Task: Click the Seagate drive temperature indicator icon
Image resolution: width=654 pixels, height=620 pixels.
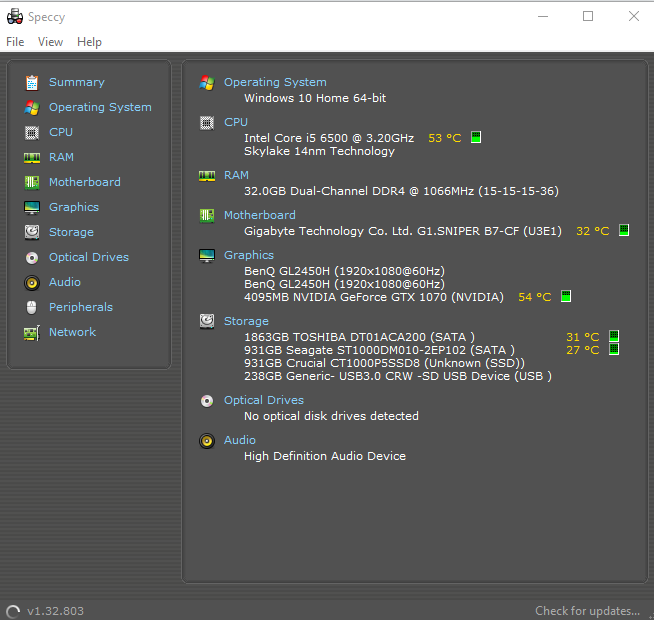Action: click(614, 349)
